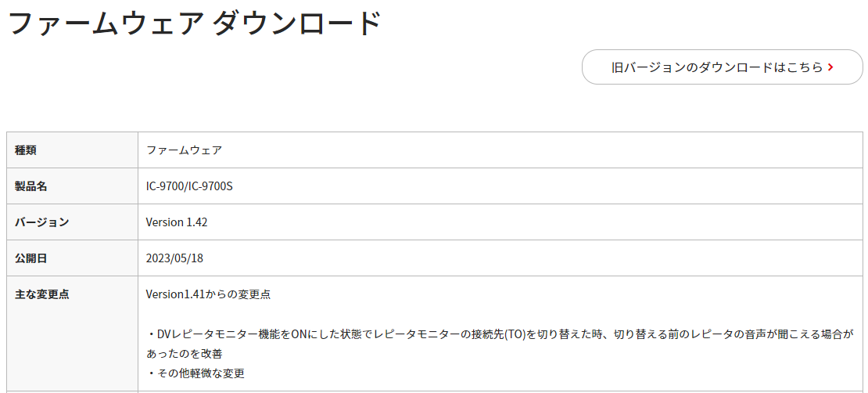Screen dimensions: 868x393
Task: Select the 製品名 row header cell
Action: [73, 186]
